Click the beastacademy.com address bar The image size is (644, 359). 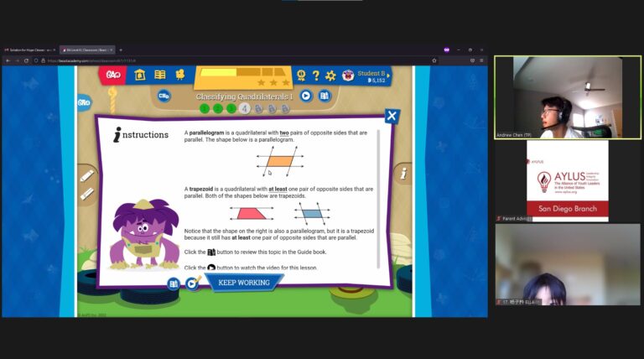236,60
